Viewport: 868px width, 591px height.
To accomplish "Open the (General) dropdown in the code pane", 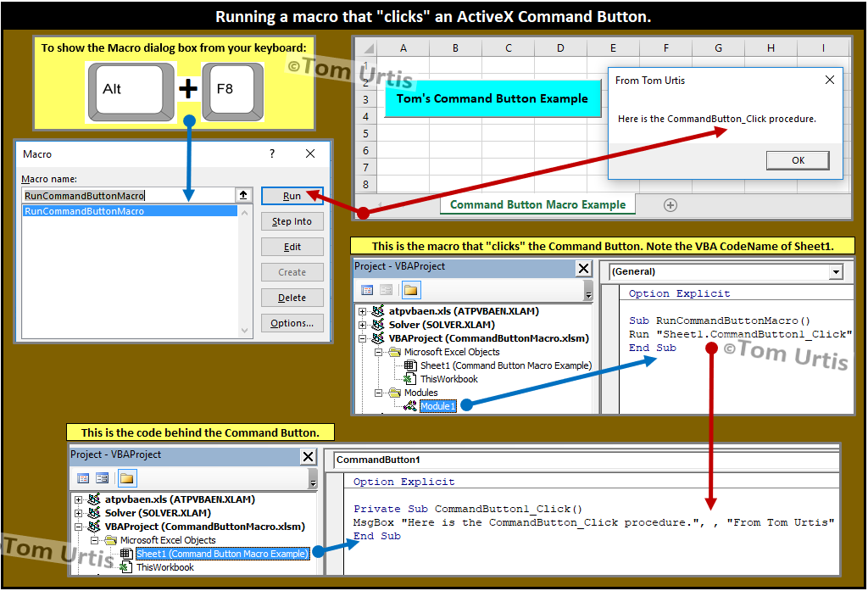I will click(x=837, y=271).
